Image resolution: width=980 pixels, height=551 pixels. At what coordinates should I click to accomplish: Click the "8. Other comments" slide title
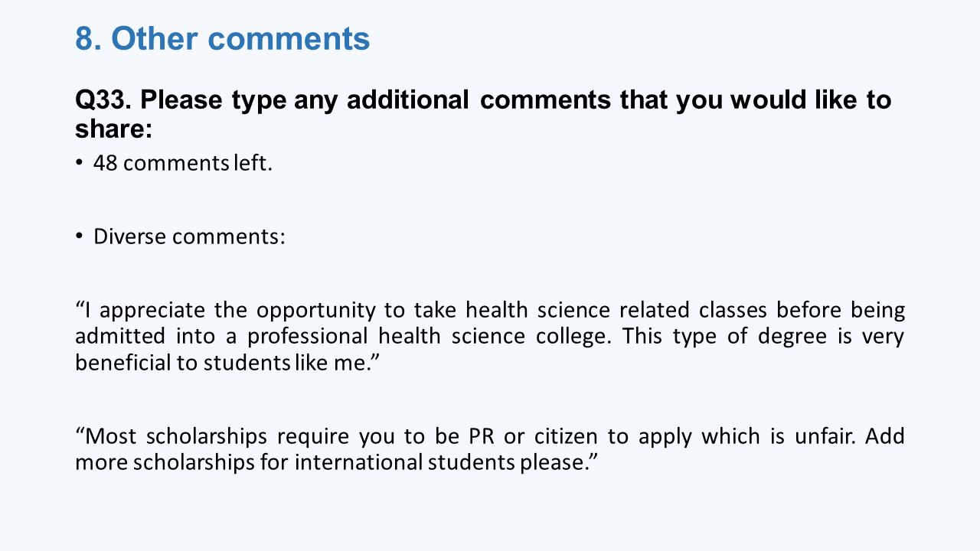pos(223,38)
